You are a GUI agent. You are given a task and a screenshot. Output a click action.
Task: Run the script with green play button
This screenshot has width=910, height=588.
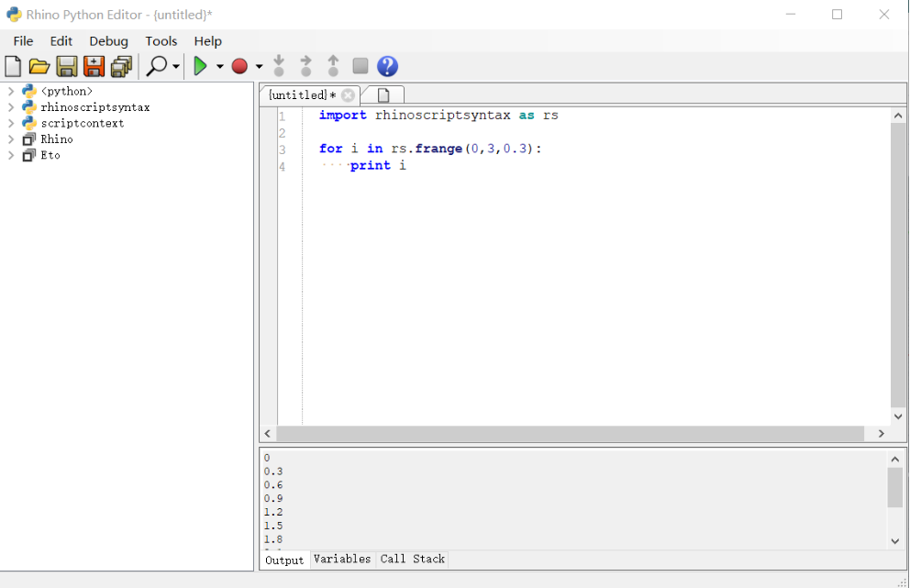(200, 66)
